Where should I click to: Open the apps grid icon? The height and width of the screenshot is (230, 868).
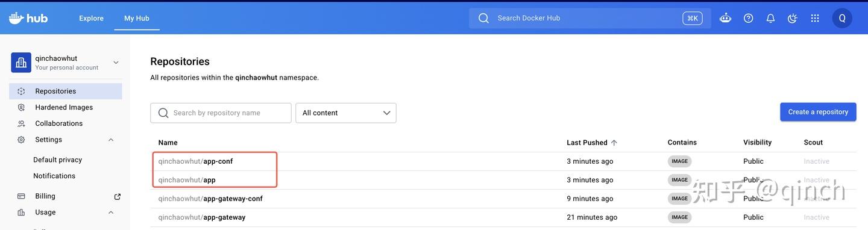point(815,18)
